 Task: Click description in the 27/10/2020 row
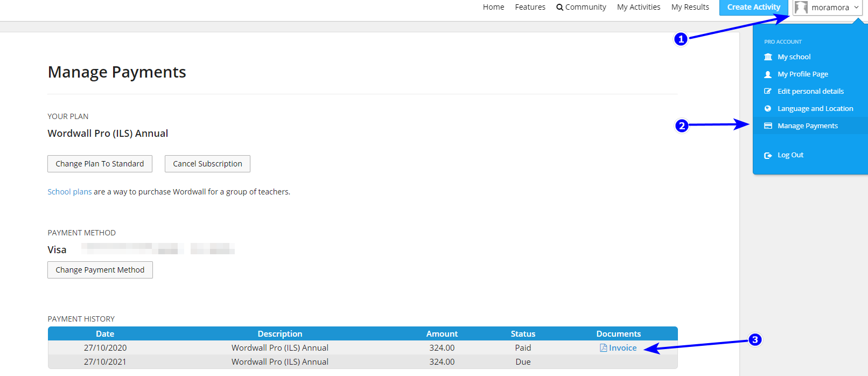click(280, 348)
